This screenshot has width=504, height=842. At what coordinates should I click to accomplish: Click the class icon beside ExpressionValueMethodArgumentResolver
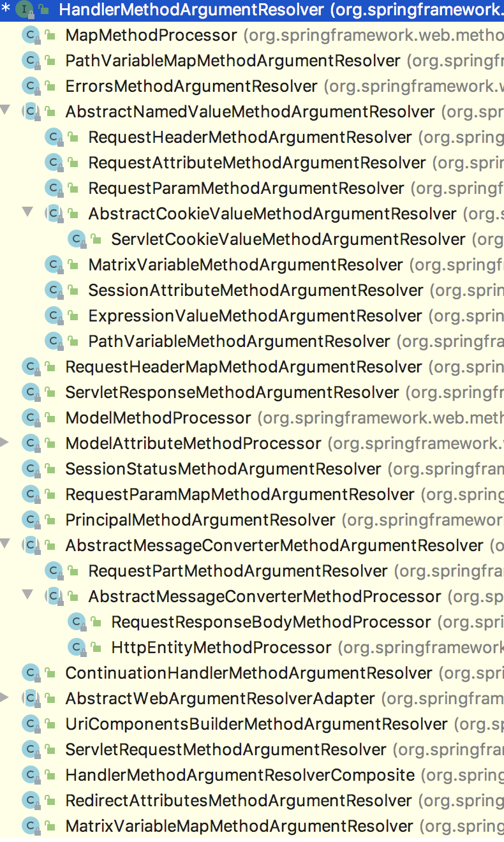click(x=54, y=316)
